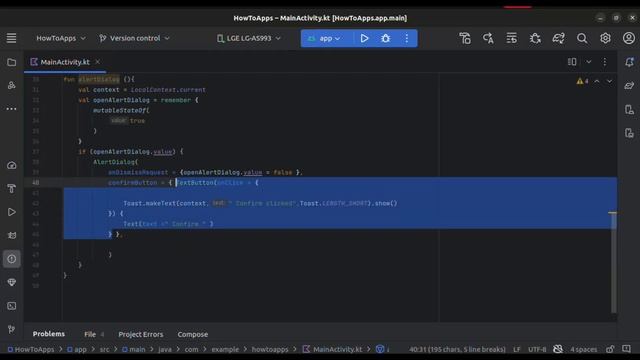
Task: Open the App Quality Insights icon
Action: click(11, 282)
